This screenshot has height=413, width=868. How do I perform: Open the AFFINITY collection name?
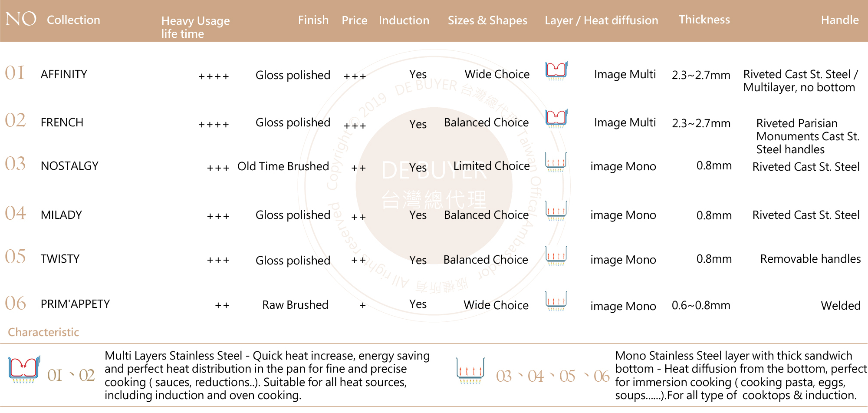(64, 74)
